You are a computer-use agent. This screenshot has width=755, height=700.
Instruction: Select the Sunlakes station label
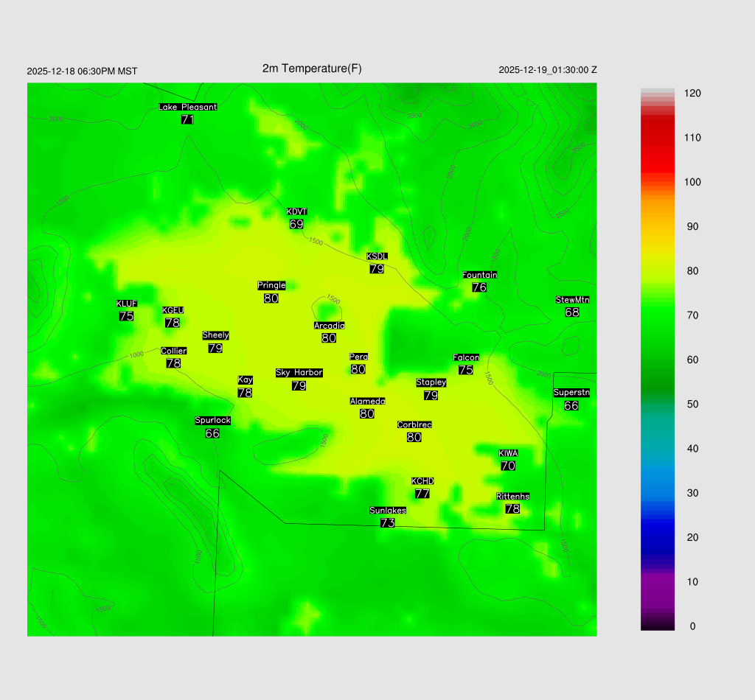pyautogui.click(x=388, y=511)
